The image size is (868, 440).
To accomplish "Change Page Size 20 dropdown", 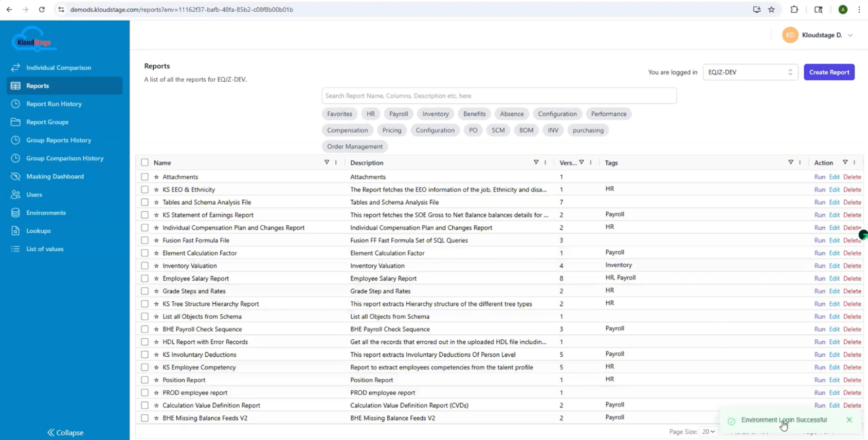I will point(708,432).
